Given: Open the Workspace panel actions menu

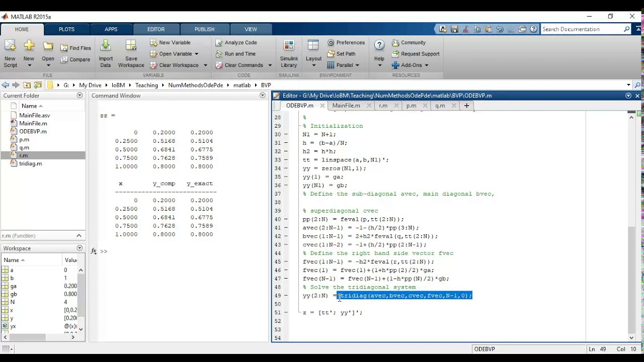Looking at the screenshot, I should click(x=79, y=248).
